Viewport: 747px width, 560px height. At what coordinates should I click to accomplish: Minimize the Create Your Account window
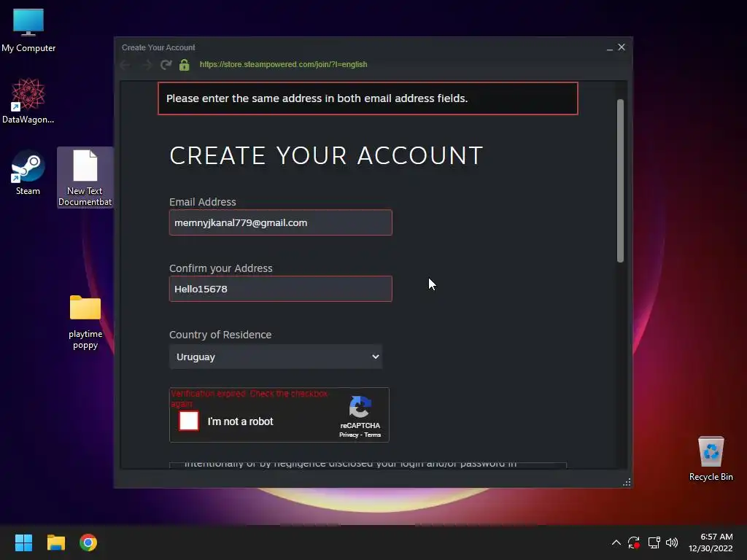pos(610,47)
